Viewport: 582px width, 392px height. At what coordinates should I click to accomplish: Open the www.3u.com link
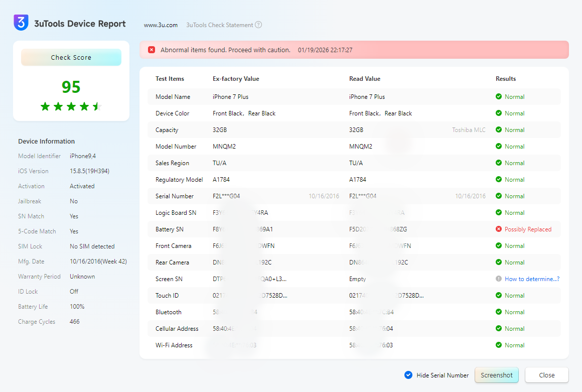[161, 25]
